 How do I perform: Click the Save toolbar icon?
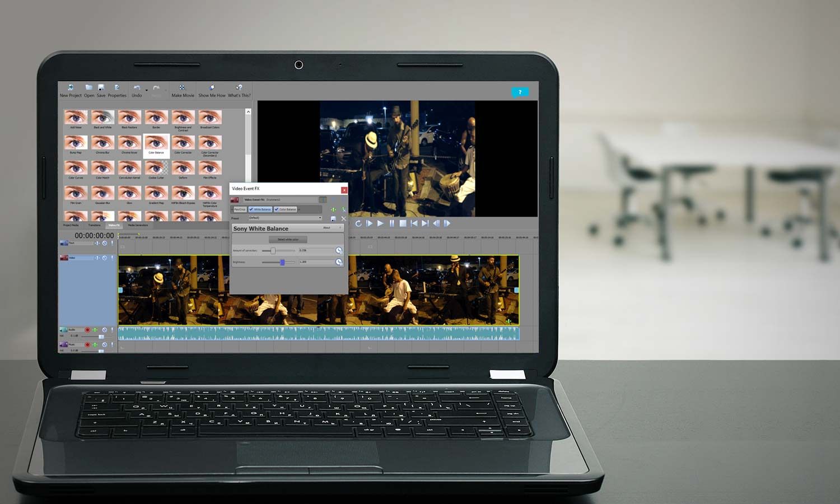(101, 88)
